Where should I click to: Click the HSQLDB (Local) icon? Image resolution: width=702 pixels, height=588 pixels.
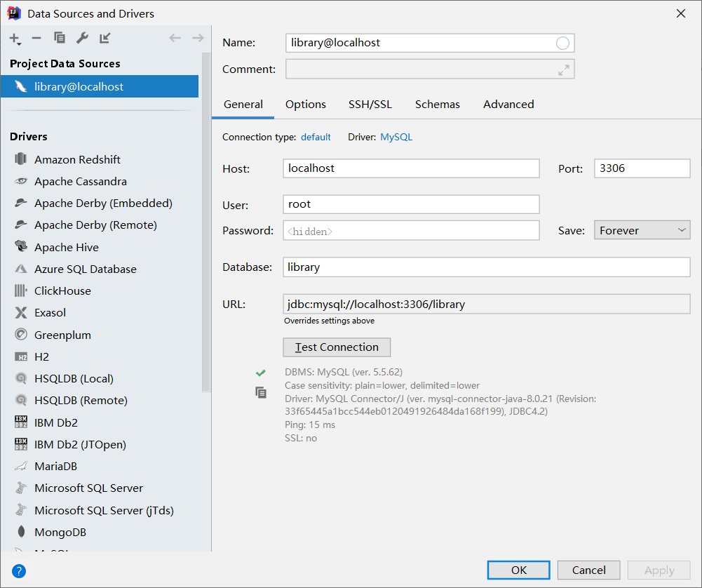[20, 378]
